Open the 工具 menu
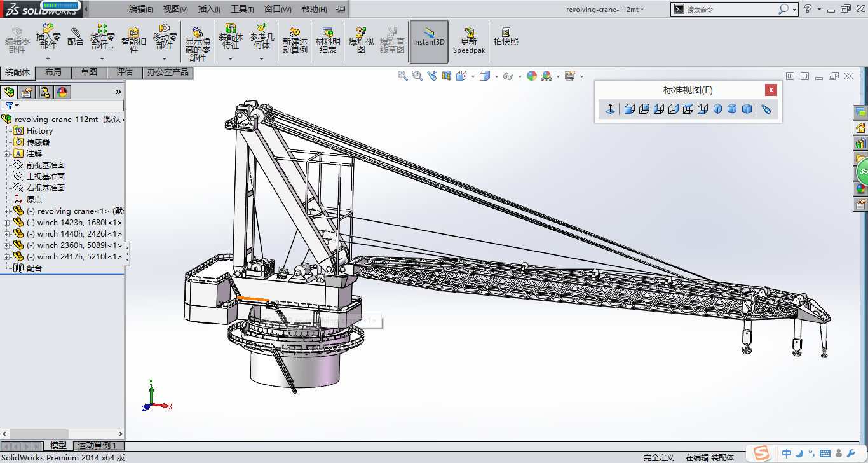The image size is (868, 463). pos(241,9)
